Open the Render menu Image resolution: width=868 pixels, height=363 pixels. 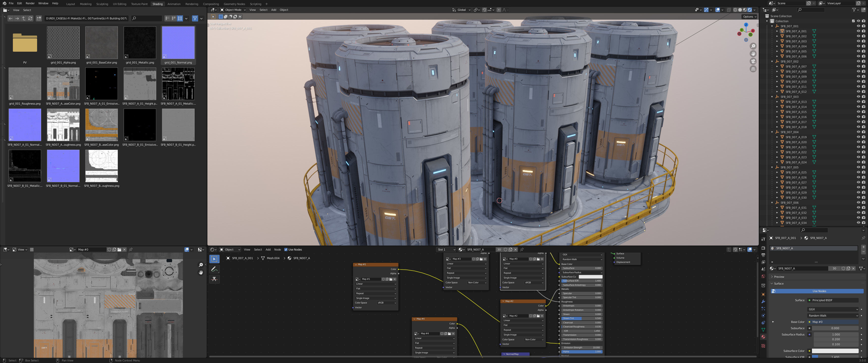(30, 3)
